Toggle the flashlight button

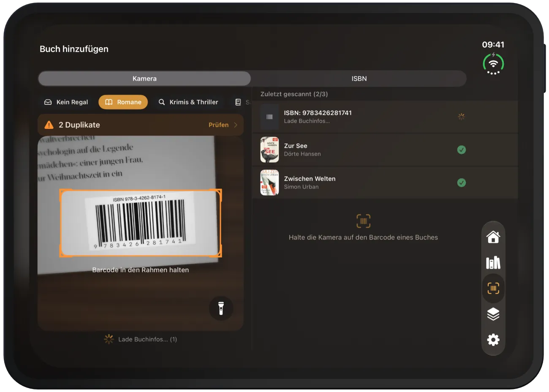(x=220, y=308)
